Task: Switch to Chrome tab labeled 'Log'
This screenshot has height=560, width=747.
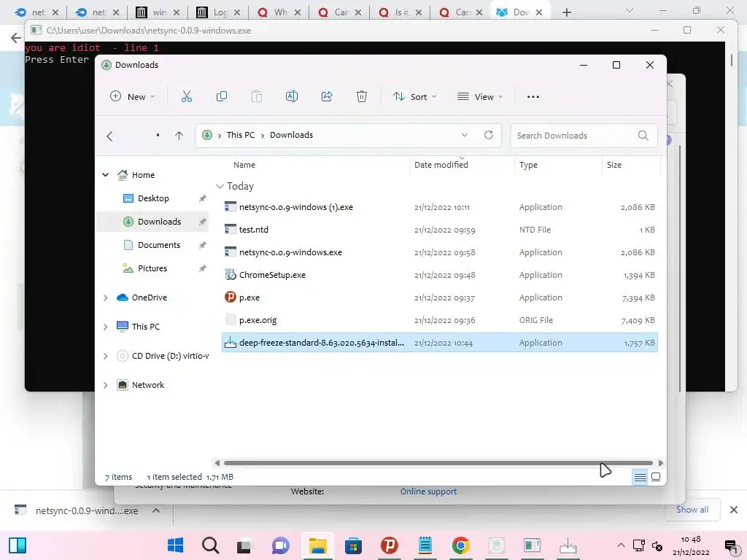Action: click(219, 12)
